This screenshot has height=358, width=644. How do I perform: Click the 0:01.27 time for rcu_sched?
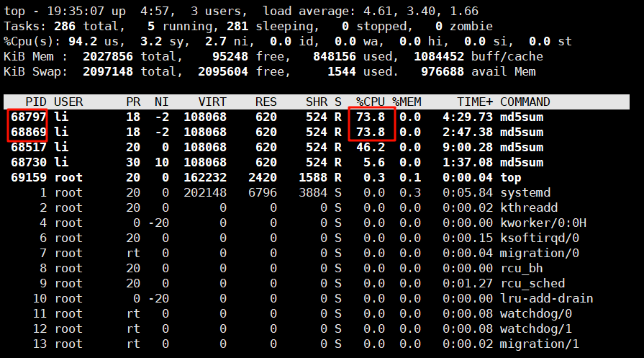click(x=468, y=284)
